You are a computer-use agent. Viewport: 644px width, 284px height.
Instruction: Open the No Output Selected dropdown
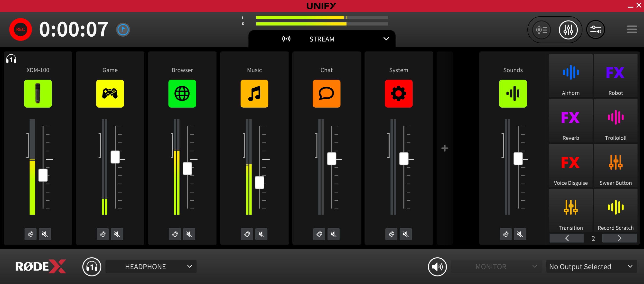[x=591, y=266]
